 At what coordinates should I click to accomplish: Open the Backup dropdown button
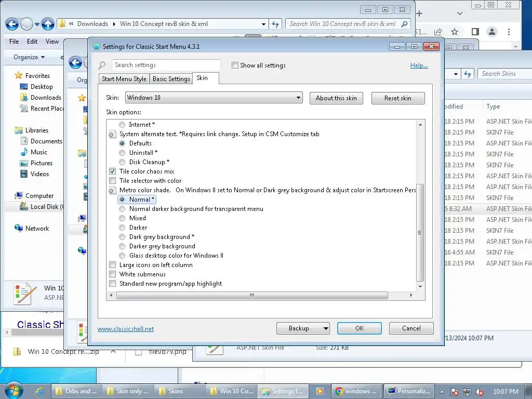point(303,328)
